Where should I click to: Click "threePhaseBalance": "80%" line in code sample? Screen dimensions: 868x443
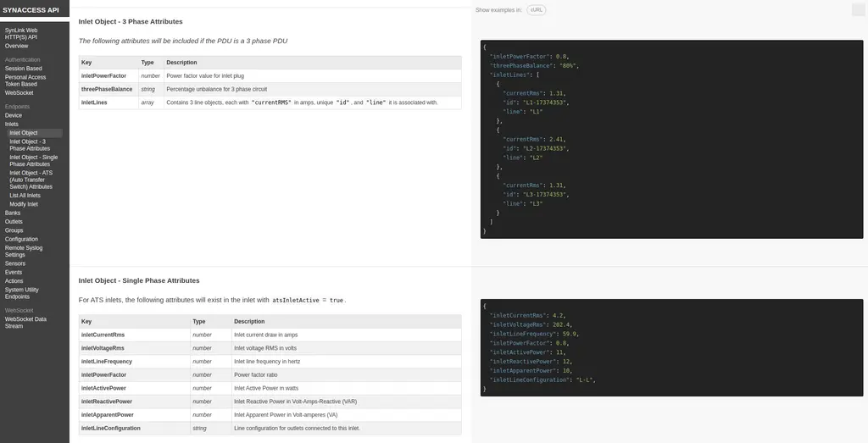tap(534, 65)
